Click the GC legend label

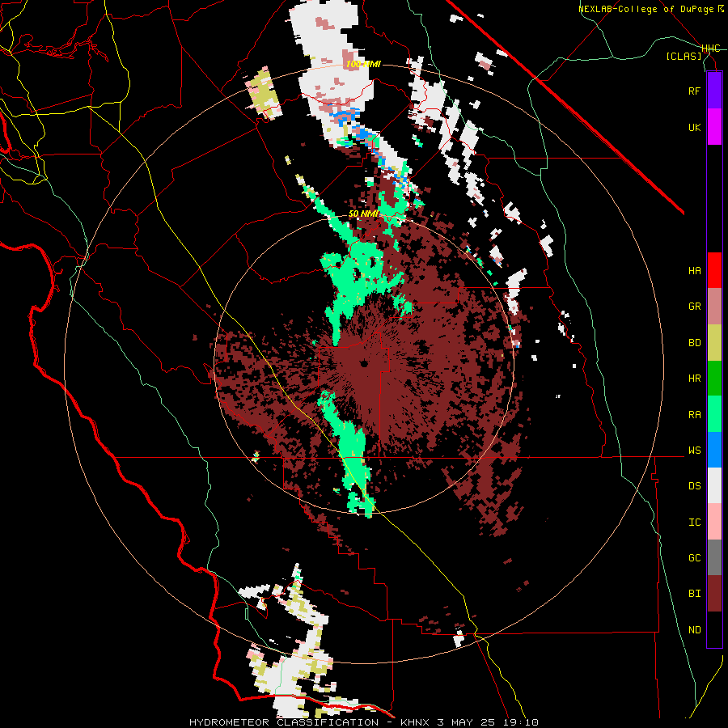point(694,558)
